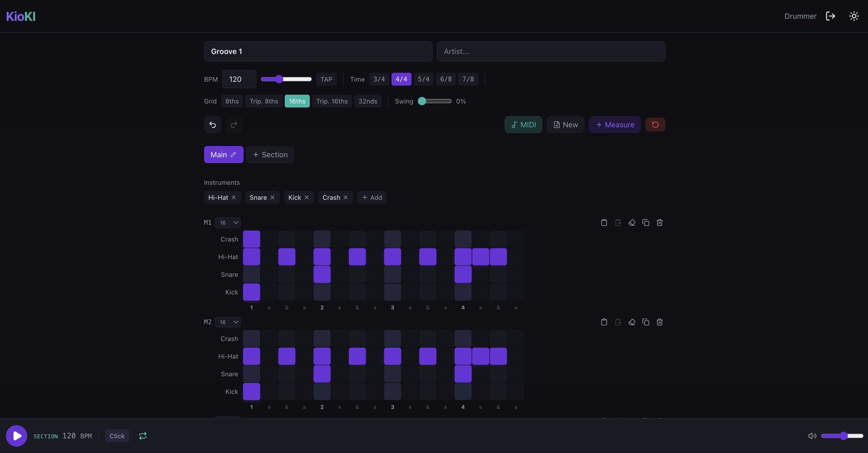Switch theme using the sun icon
Viewport: 868px width, 453px height.
point(854,16)
